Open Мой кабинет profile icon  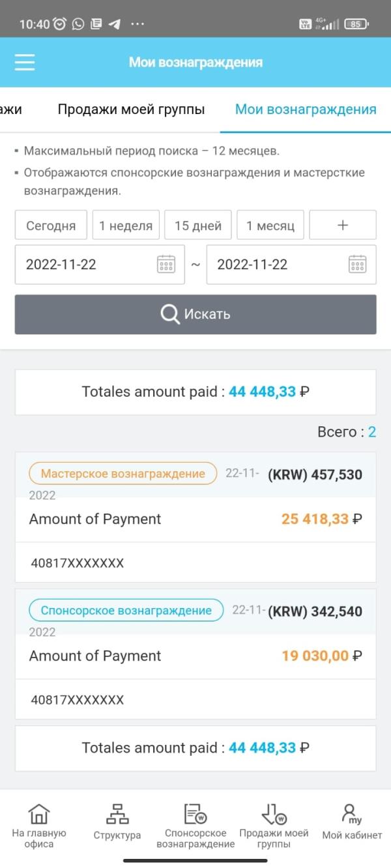(x=352, y=814)
